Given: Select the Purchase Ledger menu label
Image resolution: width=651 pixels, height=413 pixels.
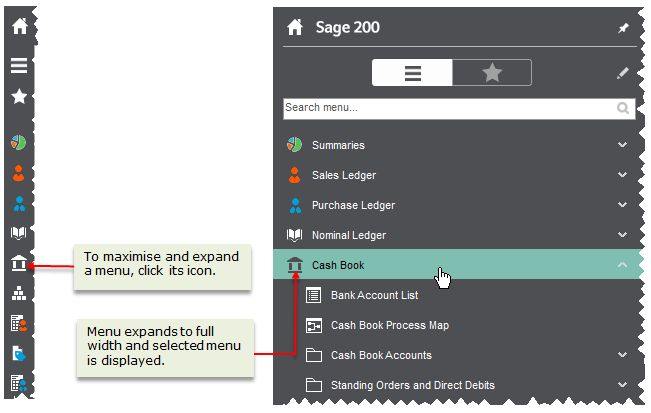Looking at the screenshot, I should coord(353,205).
